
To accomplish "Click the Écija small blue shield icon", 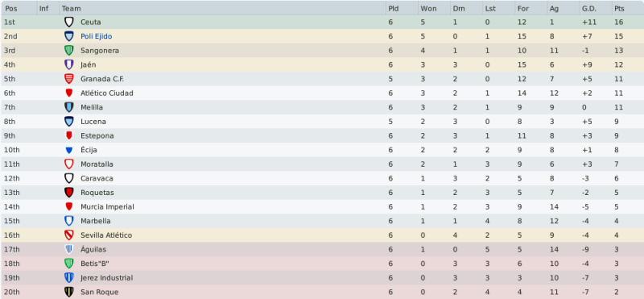I will click(69, 150).
